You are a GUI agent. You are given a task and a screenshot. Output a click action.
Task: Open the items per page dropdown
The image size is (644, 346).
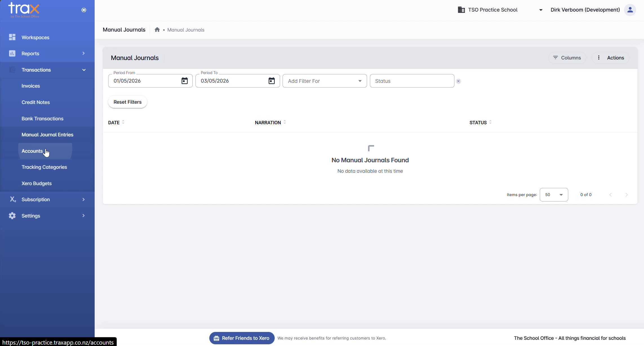point(554,195)
